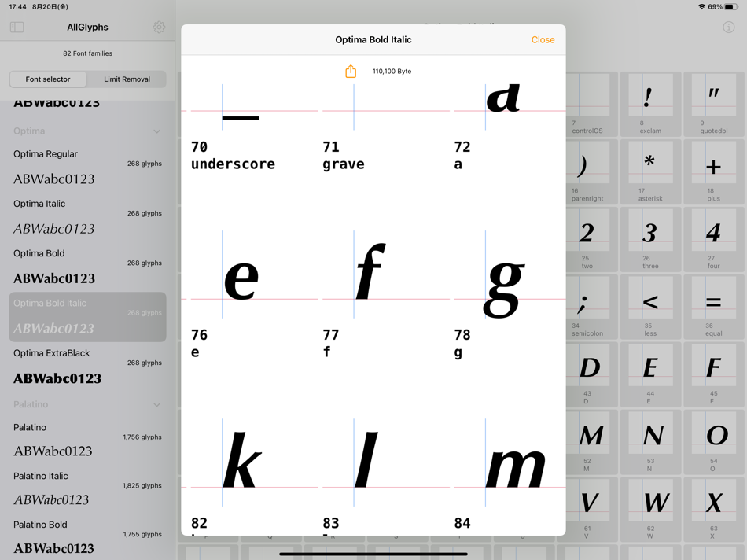This screenshot has width=747, height=560.
Task: Select the quotedbl glyph tile in background grid
Action: tap(714, 104)
